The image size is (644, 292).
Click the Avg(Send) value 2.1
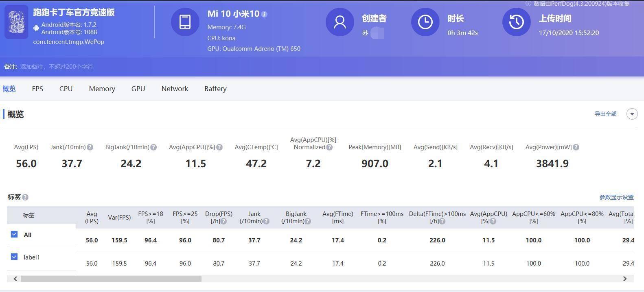(435, 163)
